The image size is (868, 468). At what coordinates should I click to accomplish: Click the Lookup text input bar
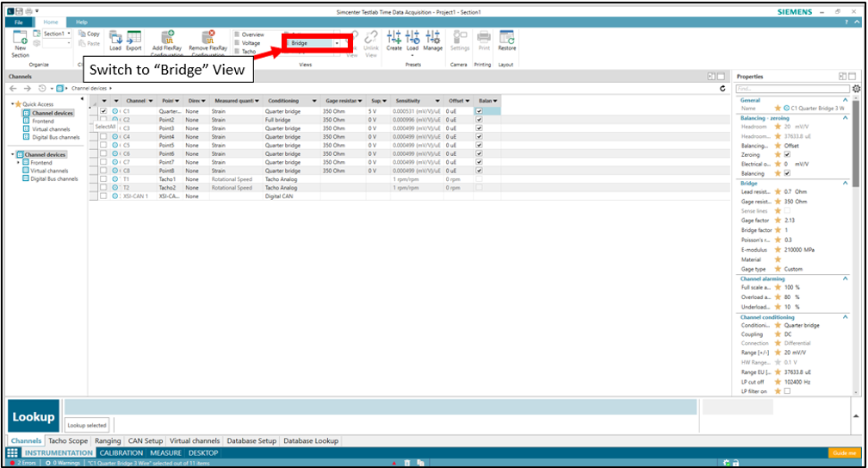(x=381, y=407)
